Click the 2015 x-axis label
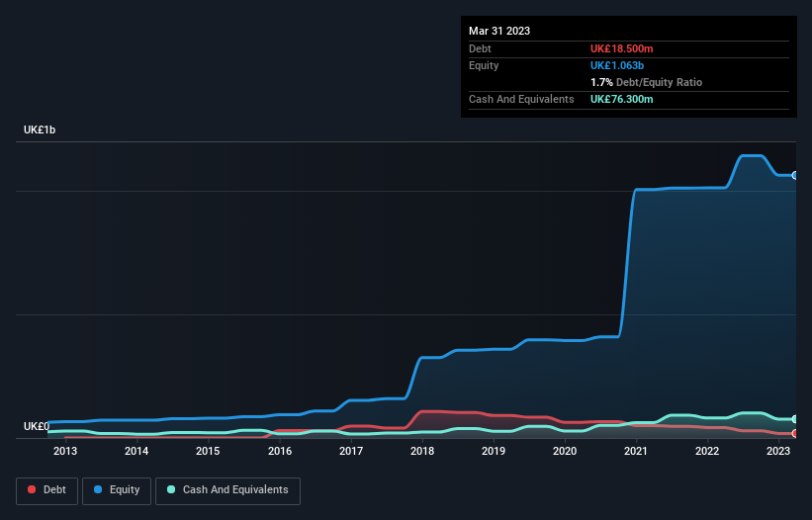 [208, 451]
